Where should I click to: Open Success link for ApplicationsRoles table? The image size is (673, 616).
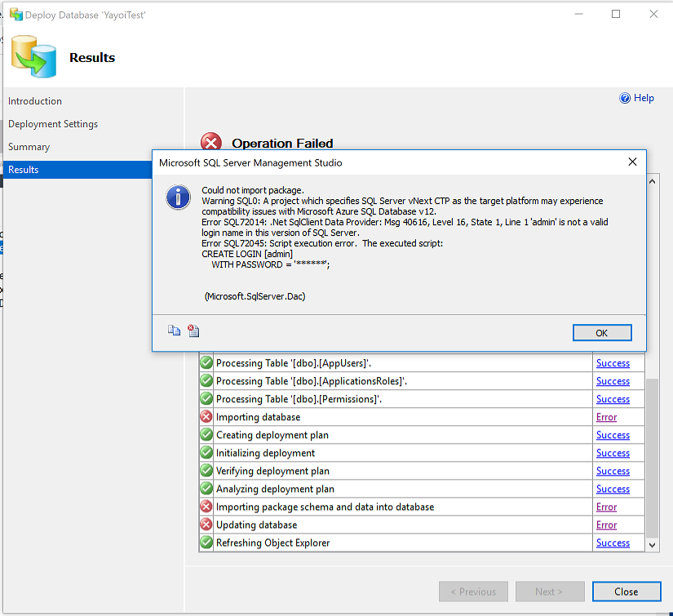(x=613, y=381)
